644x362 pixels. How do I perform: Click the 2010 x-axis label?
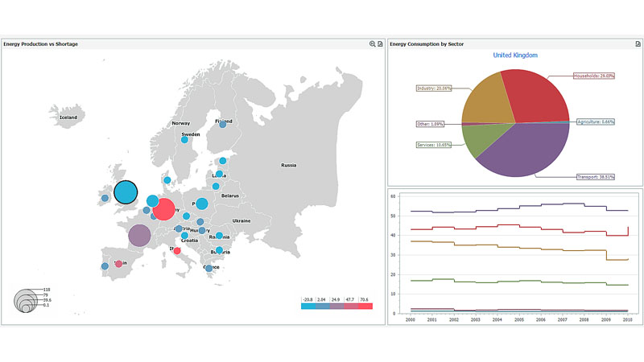coord(628,319)
